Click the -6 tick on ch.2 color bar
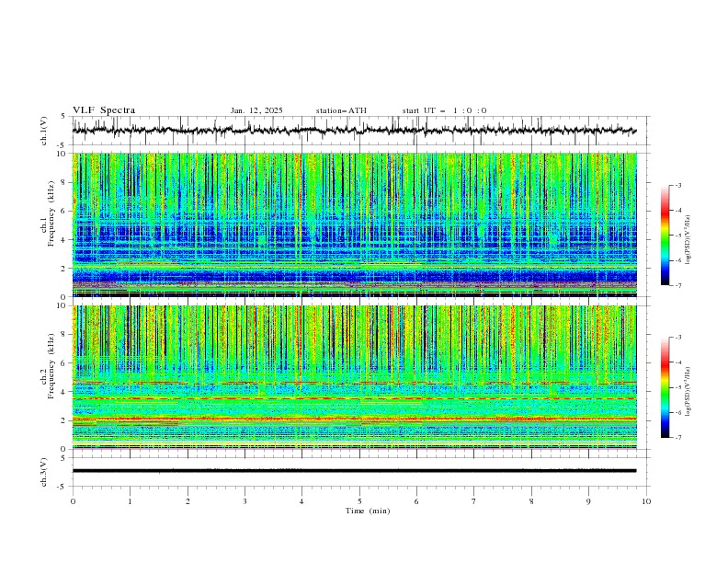This screenshot has height=563, width=728. (677, 412)
